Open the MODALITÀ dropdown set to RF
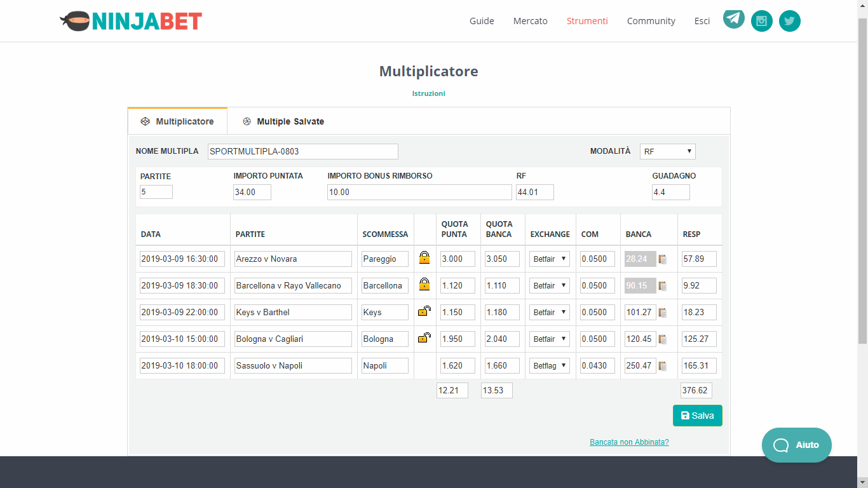This screenshot has width=868, height=488. coord(668,151)
